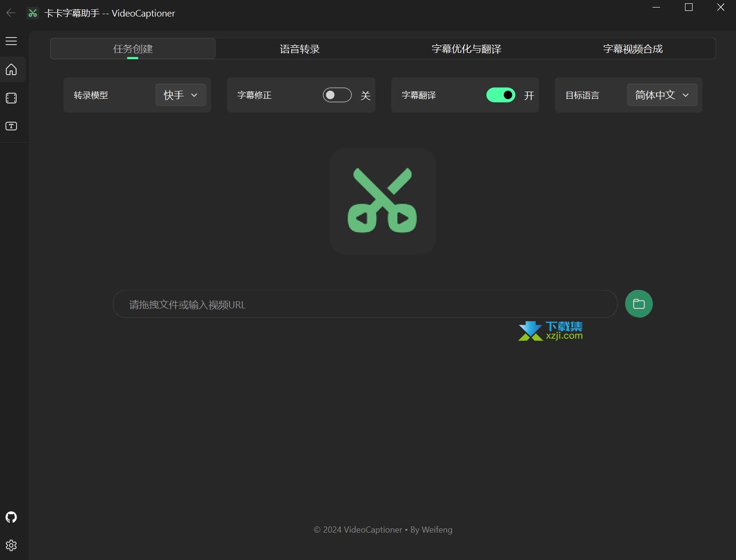Maximize the VideoCaptioner window
This screenshot has height=560, width=736.
689,7
